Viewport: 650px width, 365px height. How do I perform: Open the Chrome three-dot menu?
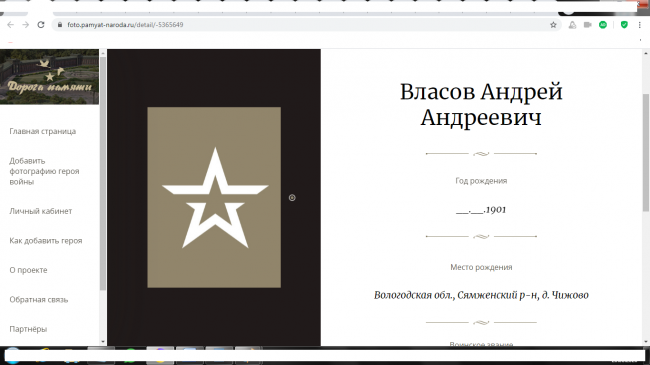640,25
